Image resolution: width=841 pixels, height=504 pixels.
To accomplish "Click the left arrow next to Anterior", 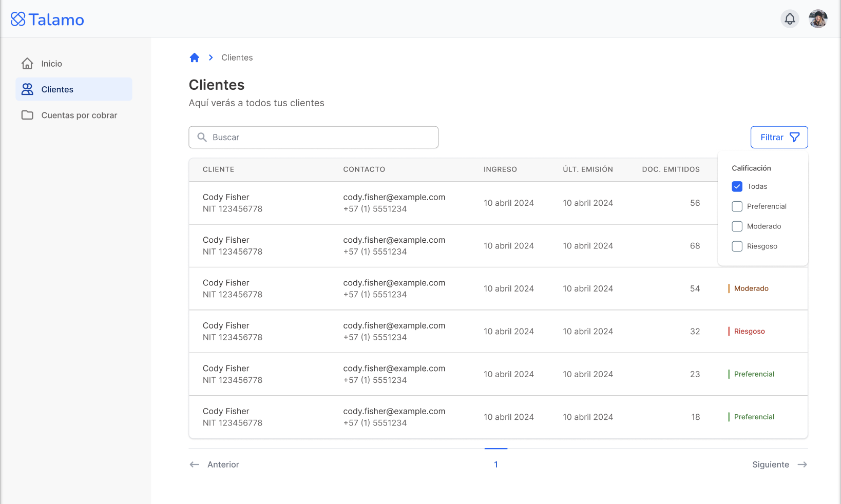I will [194, 464].
